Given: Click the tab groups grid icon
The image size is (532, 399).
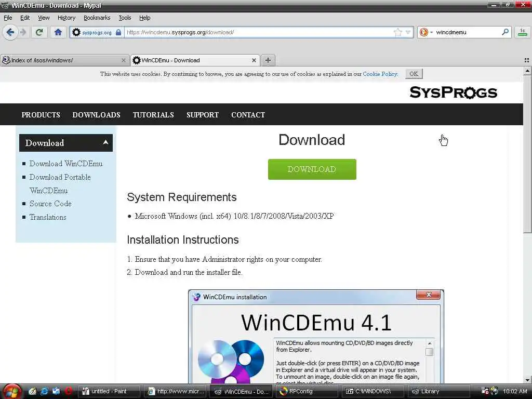Looking at the screenshot, I should click(x=527, y=60).
